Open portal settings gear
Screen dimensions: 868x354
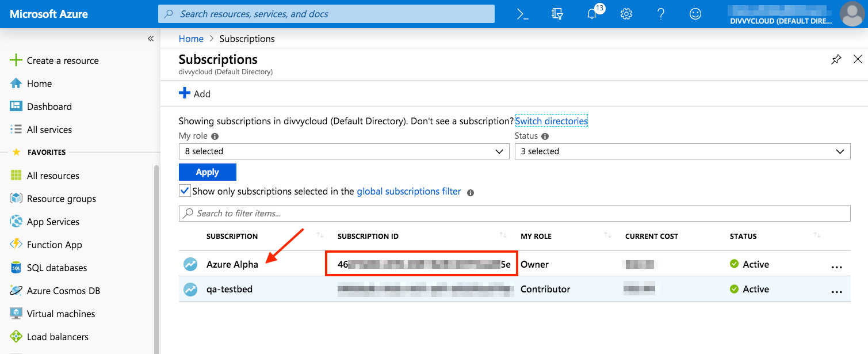click(x=626, y=14)
